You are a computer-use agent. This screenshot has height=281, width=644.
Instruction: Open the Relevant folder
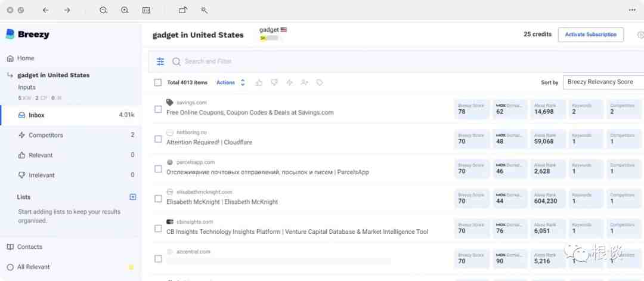click(70, 155)
